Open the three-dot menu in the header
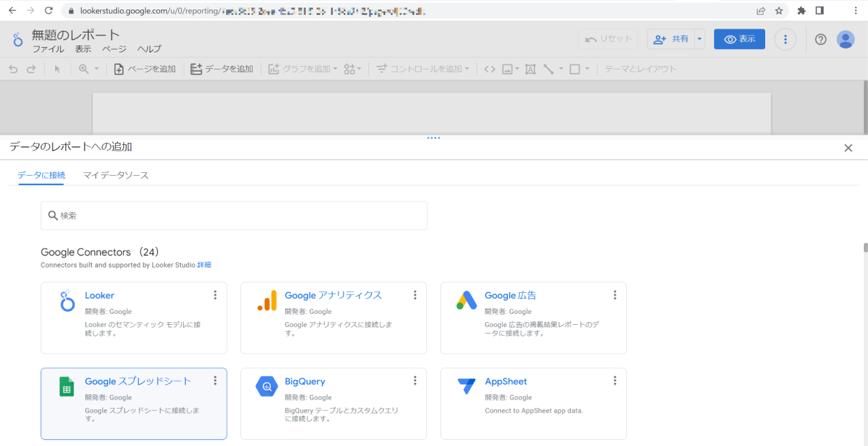This screenshot has height=446, width=868. click(785, 39)
